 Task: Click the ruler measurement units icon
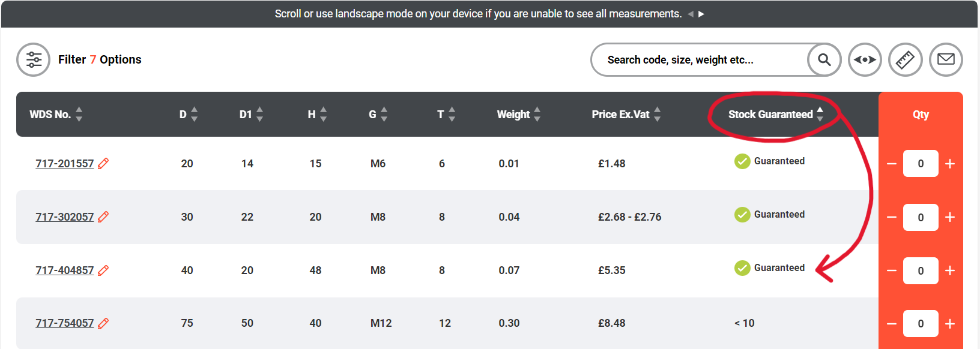click(905, 59)
